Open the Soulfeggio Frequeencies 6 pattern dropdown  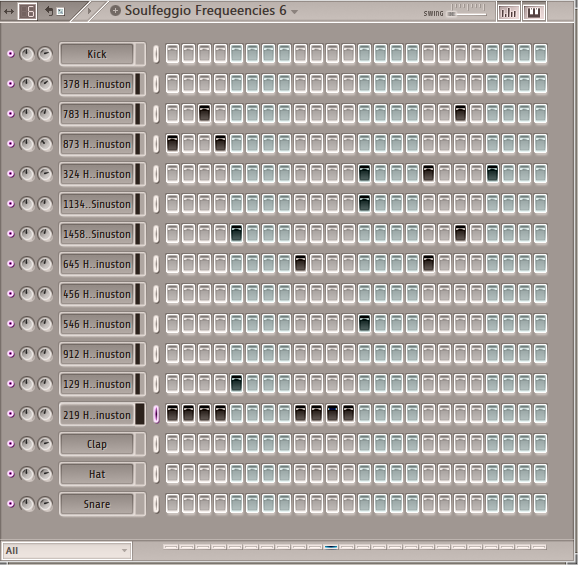[294, 12]
